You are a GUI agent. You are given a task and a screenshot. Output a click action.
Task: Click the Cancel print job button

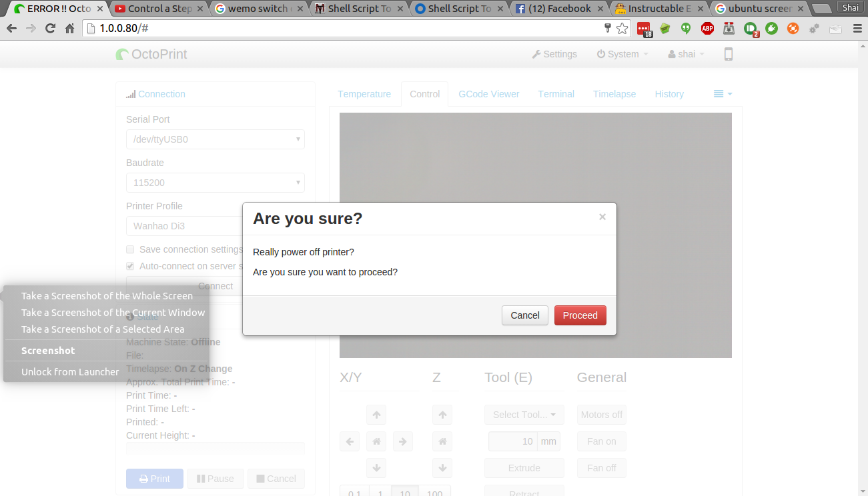(x=276, y=479)
